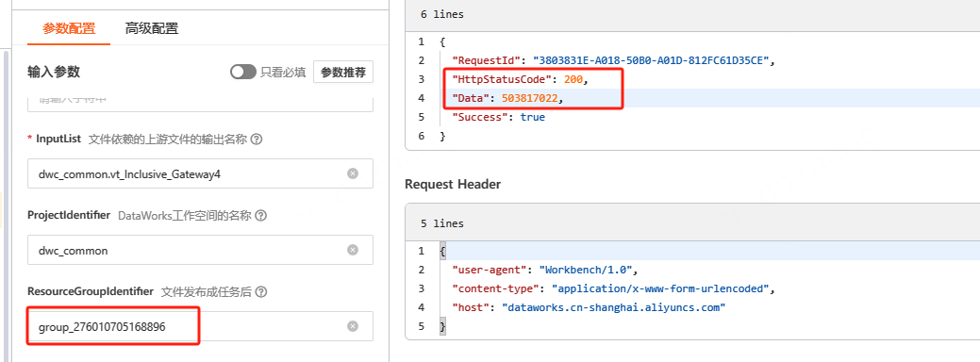Open the help tooltip icon beside InputList description
980x362 pixels.
click(256, 140)
